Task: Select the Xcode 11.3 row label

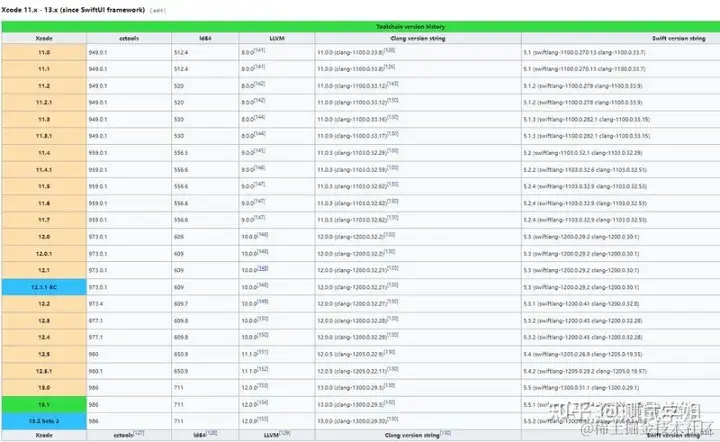Action: click(44, 119)
